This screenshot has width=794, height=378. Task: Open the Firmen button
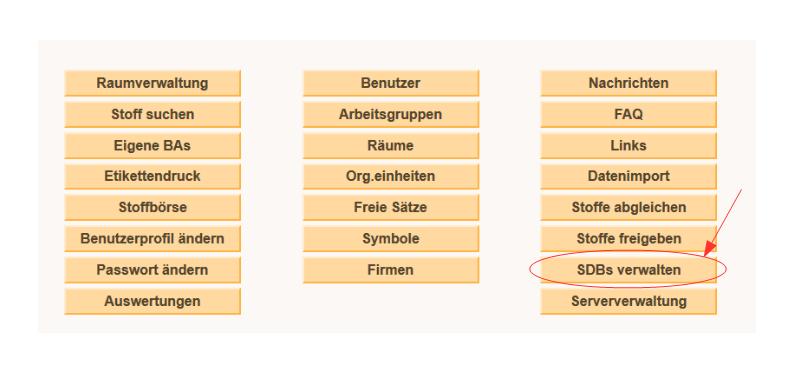coord(391,270)
